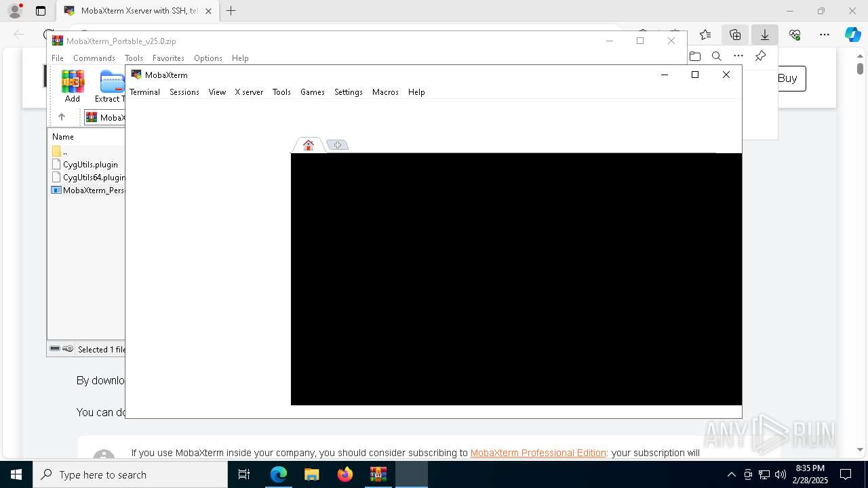This screenshot has width=868, height=488.
Task: Select the MobaXterm_Personal executable file
Action: click(87, 190)
